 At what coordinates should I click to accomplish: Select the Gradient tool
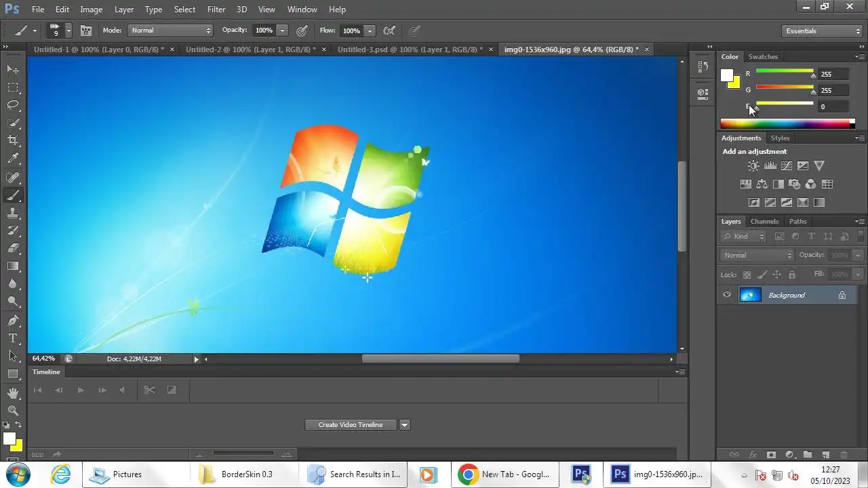[x=13, y=266]
